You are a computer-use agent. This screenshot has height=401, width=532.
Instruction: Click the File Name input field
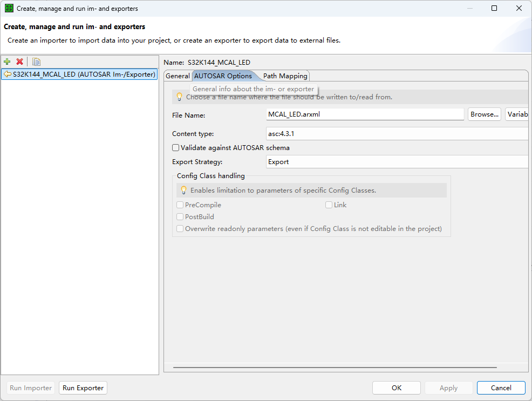[x=365, y=114]
